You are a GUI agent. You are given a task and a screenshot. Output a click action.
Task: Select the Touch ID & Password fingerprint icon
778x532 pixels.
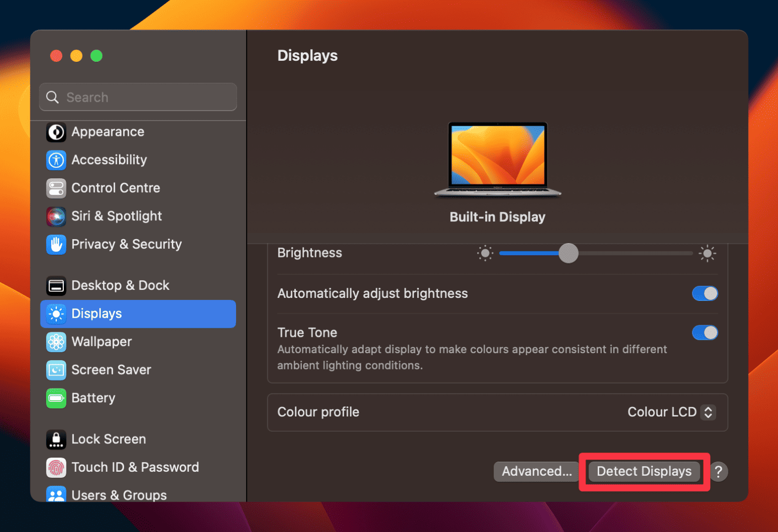tap(56, 468)
